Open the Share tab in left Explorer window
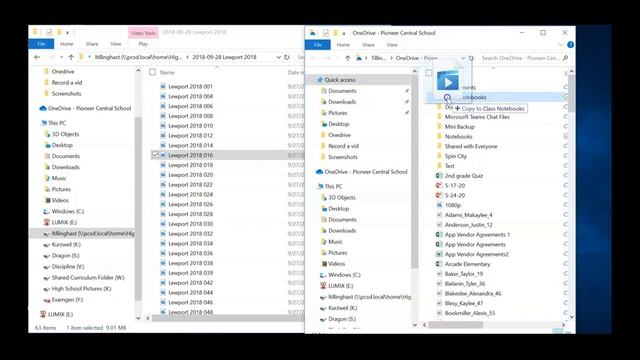Screen dimensions: 640x360 point(92,44)
